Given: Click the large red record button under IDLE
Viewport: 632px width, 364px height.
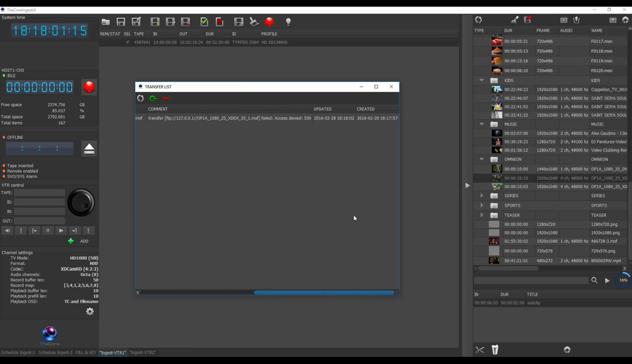Looking at the screenshot, I should click(x=89, y=87).
